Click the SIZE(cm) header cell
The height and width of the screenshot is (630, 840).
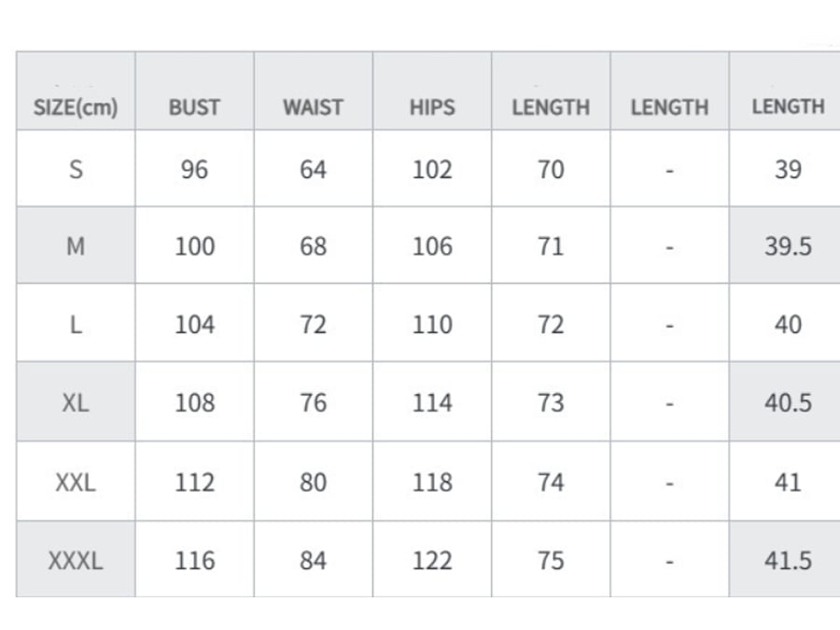(76, 91)
